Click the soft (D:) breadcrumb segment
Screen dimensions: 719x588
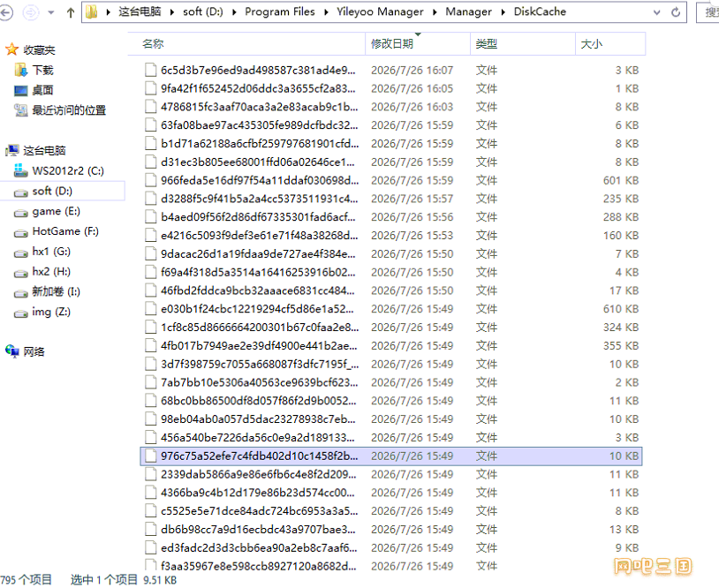(202, 11)
